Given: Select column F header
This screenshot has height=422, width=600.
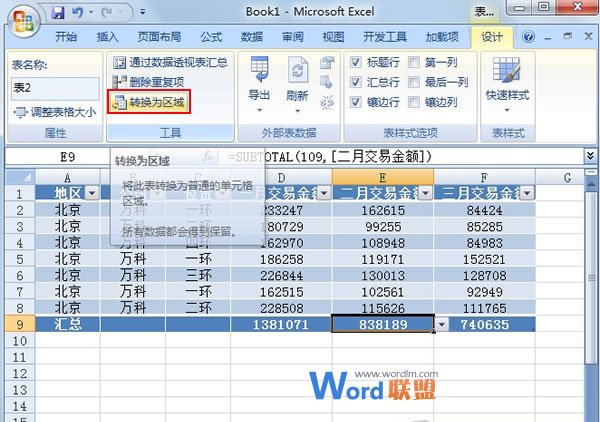Looking at the screenshot, I should click(x=484, y=178).
